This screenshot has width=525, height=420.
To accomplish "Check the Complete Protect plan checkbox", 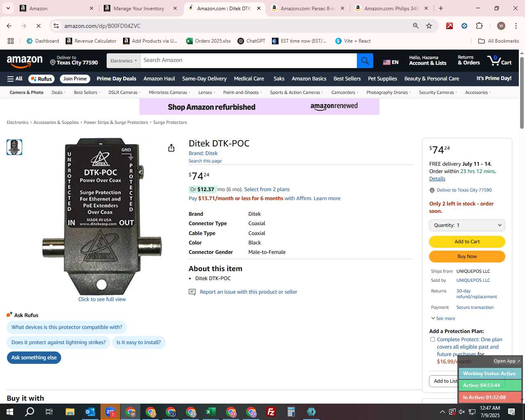I will click(x=432, y=340).
